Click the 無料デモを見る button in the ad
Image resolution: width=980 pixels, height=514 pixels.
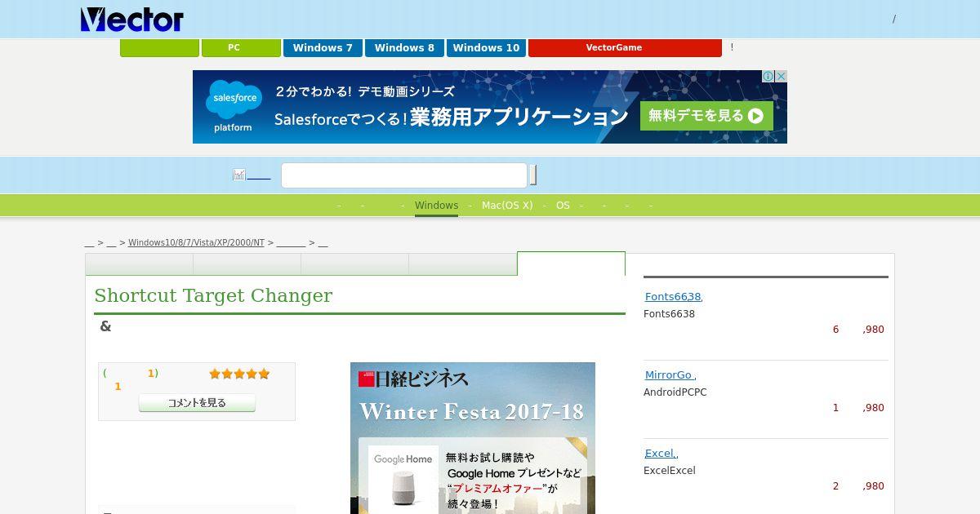point(706,116)
